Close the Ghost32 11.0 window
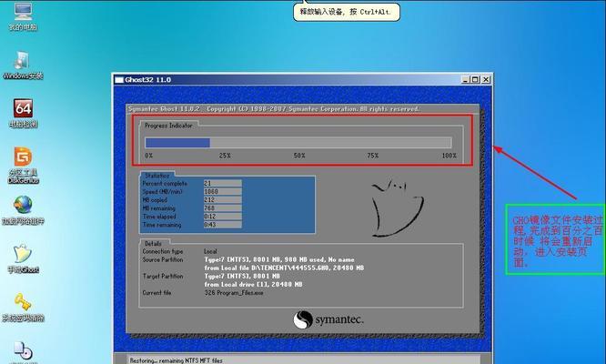 tap(486, 79)
